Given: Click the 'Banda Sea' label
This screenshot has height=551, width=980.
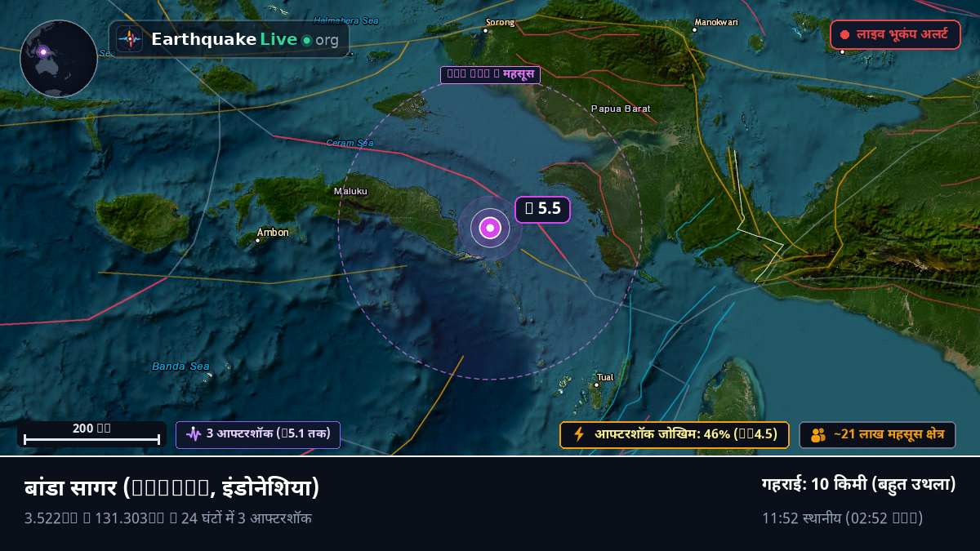Looking at the screenshot, I should tap(180, 367).
